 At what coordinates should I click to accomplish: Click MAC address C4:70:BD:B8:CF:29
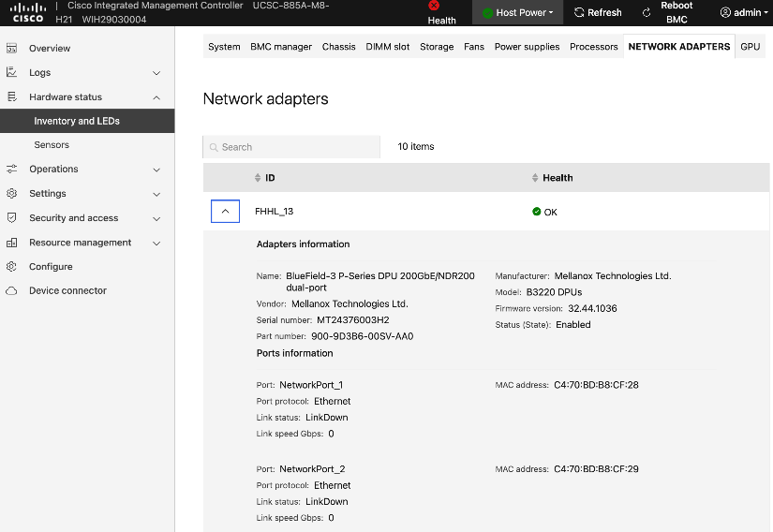[x=596, y=469]
